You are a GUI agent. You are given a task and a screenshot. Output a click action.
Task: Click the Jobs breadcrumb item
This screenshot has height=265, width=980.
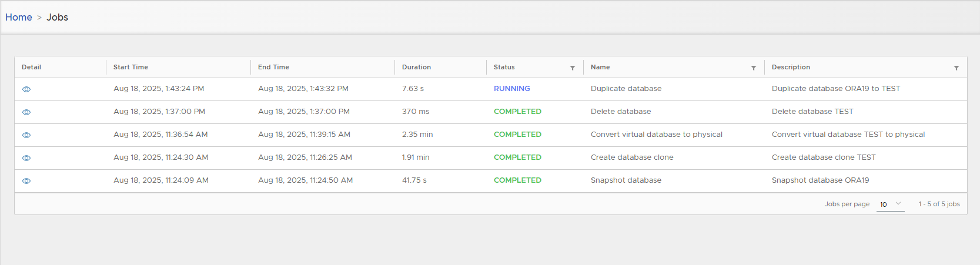[x=58, y=18]
